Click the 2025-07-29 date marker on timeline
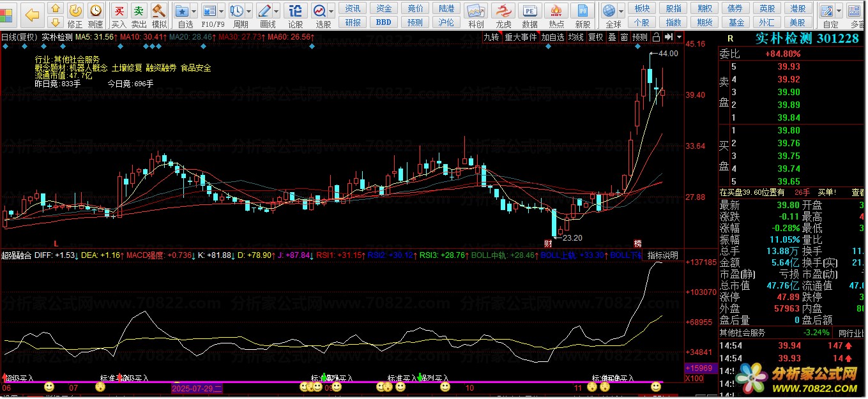This screenshot has height=399, width=868. [197, 388]
